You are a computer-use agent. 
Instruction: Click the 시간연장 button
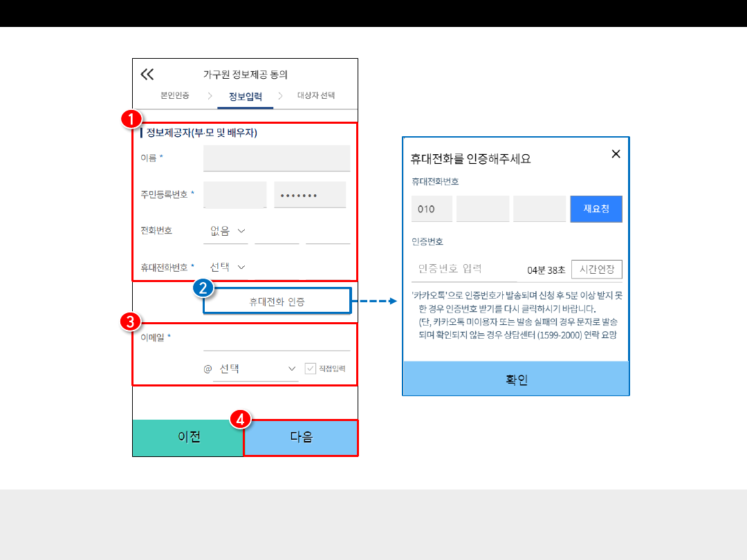[596, 269]
